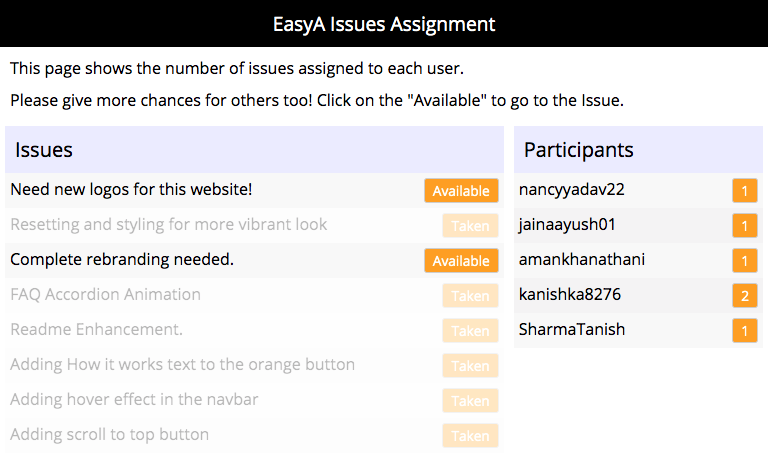768x460 pixels.
Task: Click 'Need new logos for this website!' text
Action: [x=131, y=189]
